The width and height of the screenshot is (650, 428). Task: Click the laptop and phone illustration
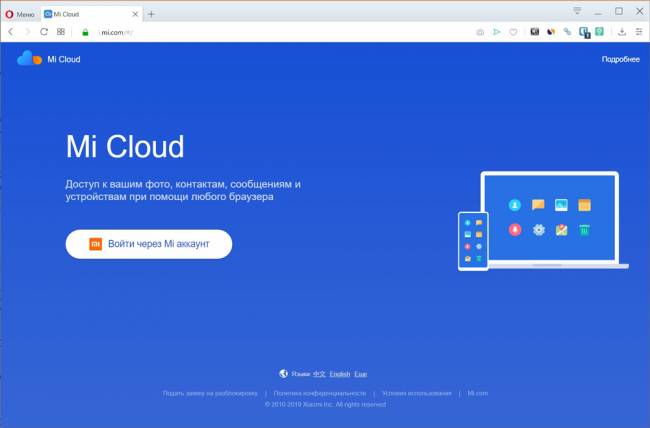click(x=543, y=221)
